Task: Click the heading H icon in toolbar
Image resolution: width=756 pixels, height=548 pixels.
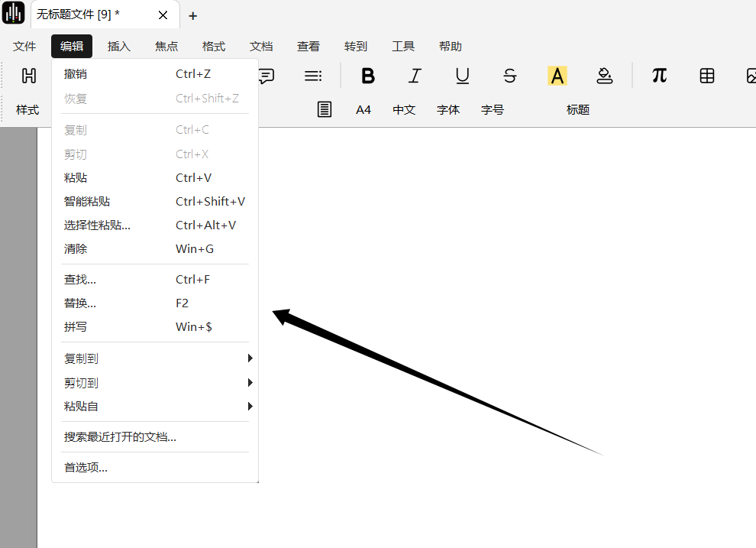Action: pos(29,76)
